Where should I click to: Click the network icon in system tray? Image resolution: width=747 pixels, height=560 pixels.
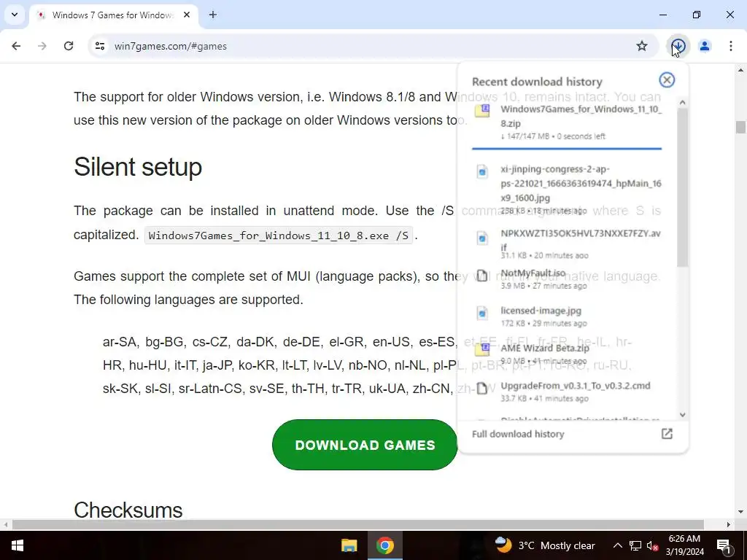point(635,545)
